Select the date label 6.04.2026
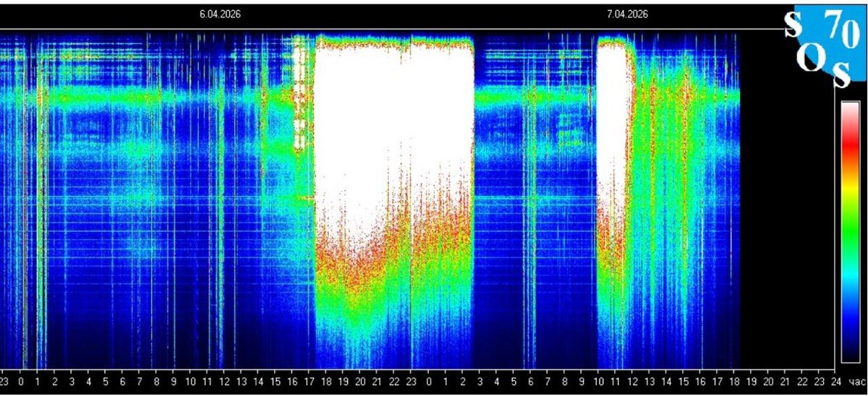Image resolution: width=868 pixels, height=396 pixels. click(221, 14)
